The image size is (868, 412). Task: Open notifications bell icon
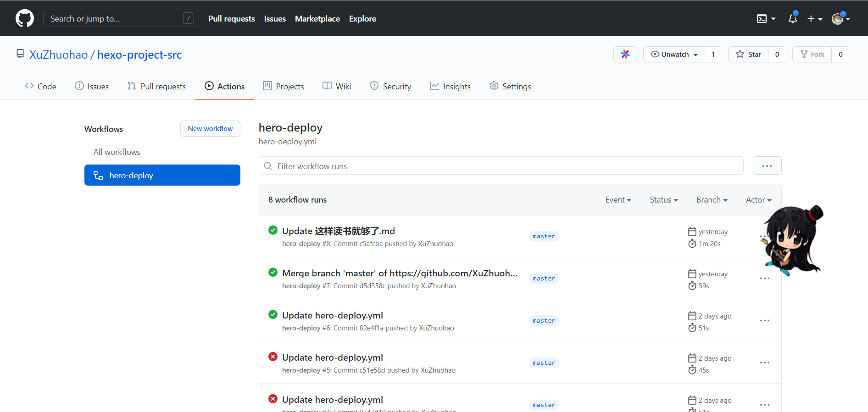pyautogui.click(x=793, y=18)
